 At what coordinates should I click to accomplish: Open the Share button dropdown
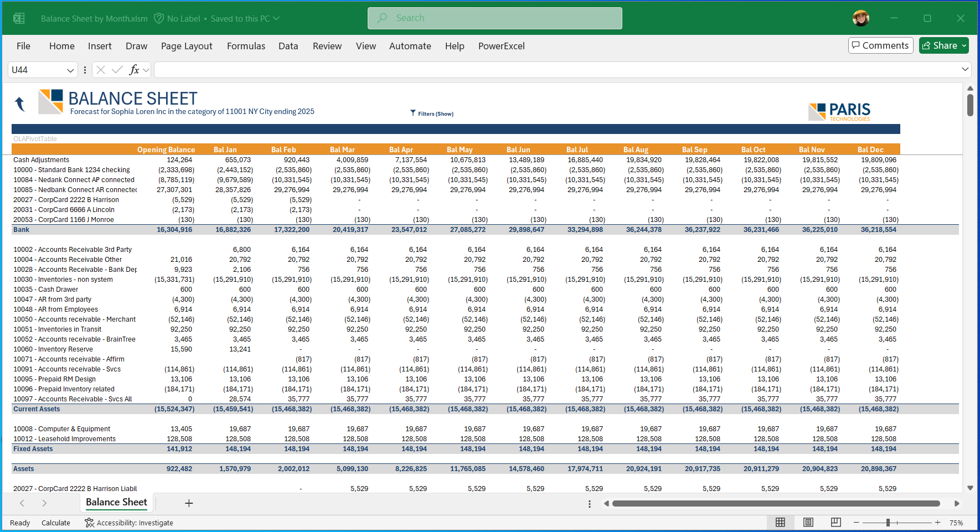(x=964, y=46)
